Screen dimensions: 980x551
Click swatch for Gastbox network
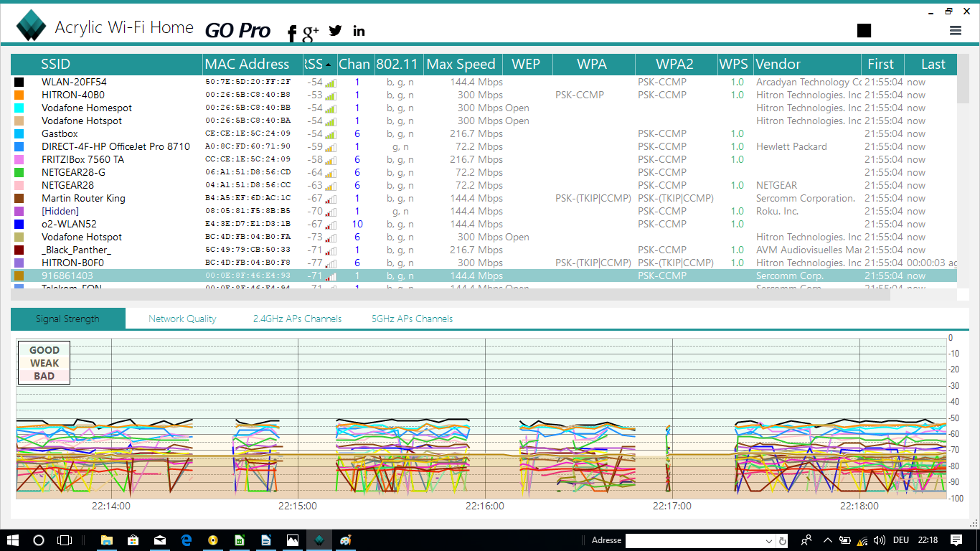[19, 134]
